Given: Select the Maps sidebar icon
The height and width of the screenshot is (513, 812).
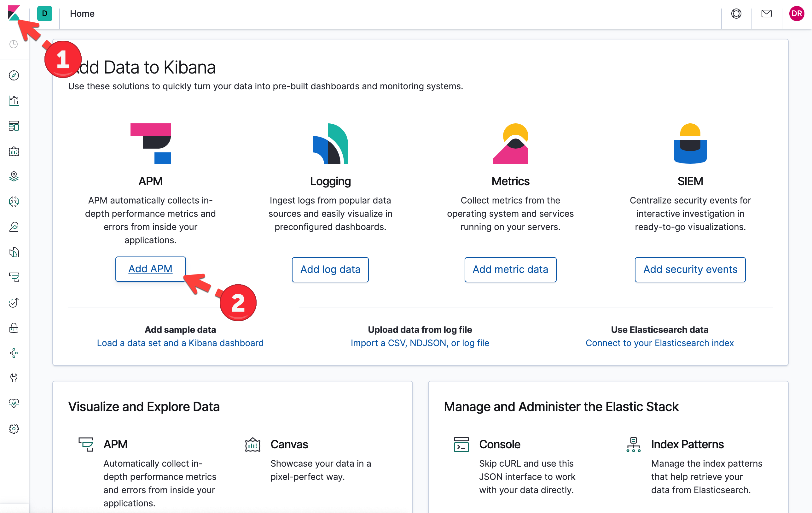Looking at the screenshot, I should tap(14, 176).
